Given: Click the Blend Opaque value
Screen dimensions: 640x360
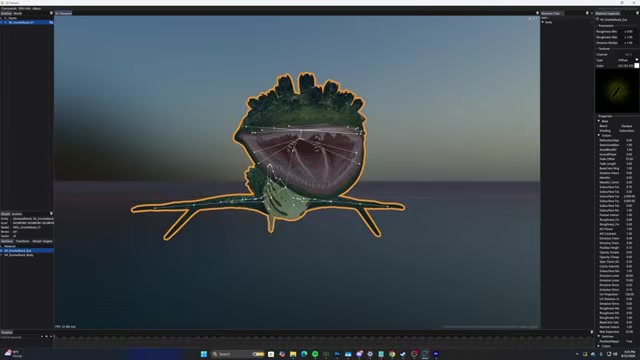Looking at the screenshot, I should [627, 126].
